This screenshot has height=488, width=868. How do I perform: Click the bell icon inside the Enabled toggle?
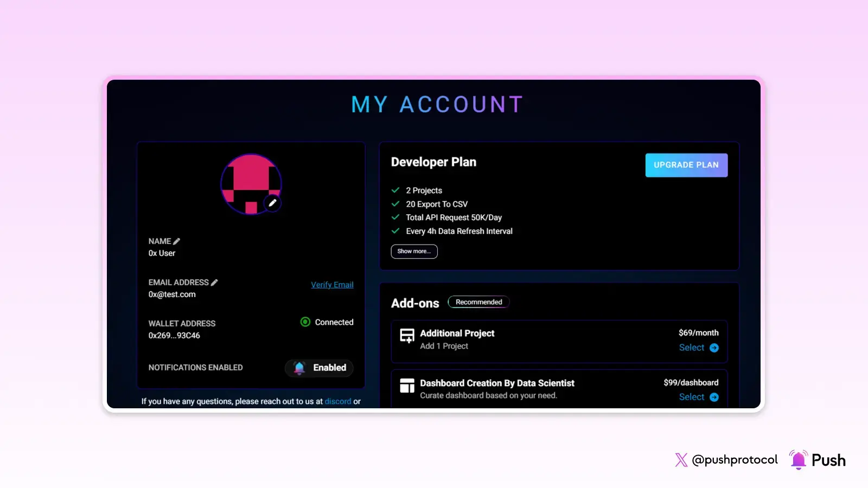[x=298, y=368]
